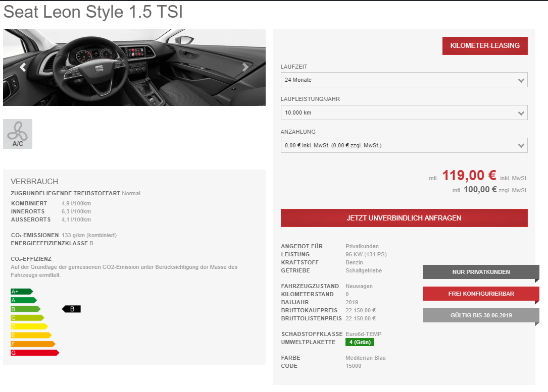The height and width of the screenshot is (392, 548).
Task: Show previous car image with left arrow
Action: click(x=23, y=67)
